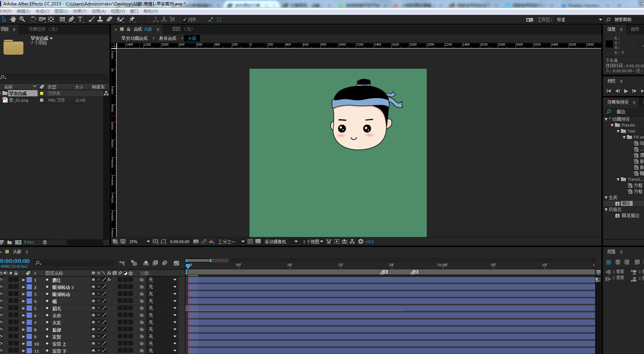Open the composition mini-flowchart in timeline

(x=122, y=263)
